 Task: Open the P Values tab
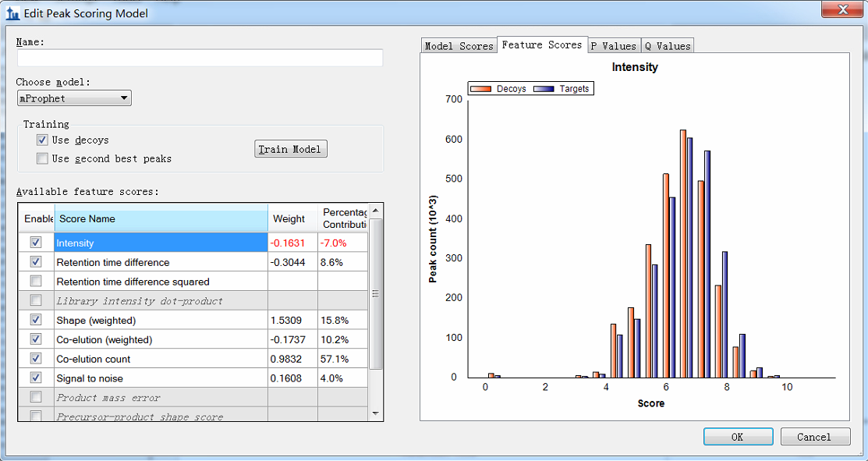tap(613, 46)
